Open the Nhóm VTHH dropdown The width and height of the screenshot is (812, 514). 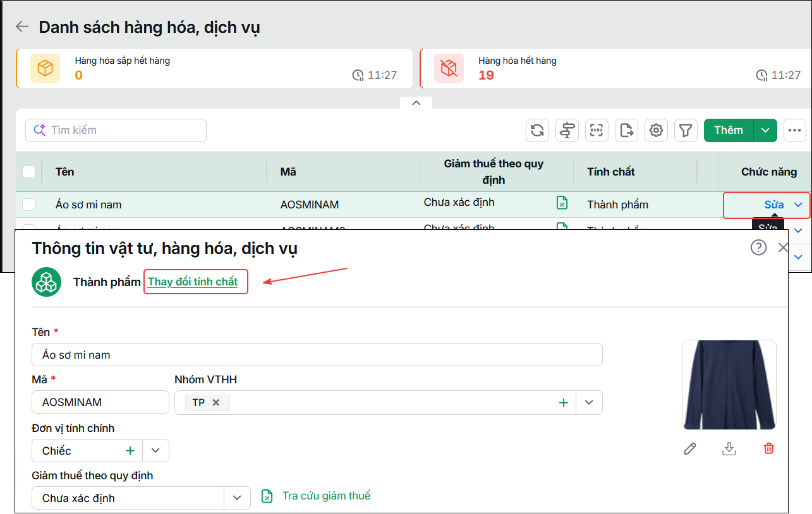pyautogui.click(x=590, y=402)
